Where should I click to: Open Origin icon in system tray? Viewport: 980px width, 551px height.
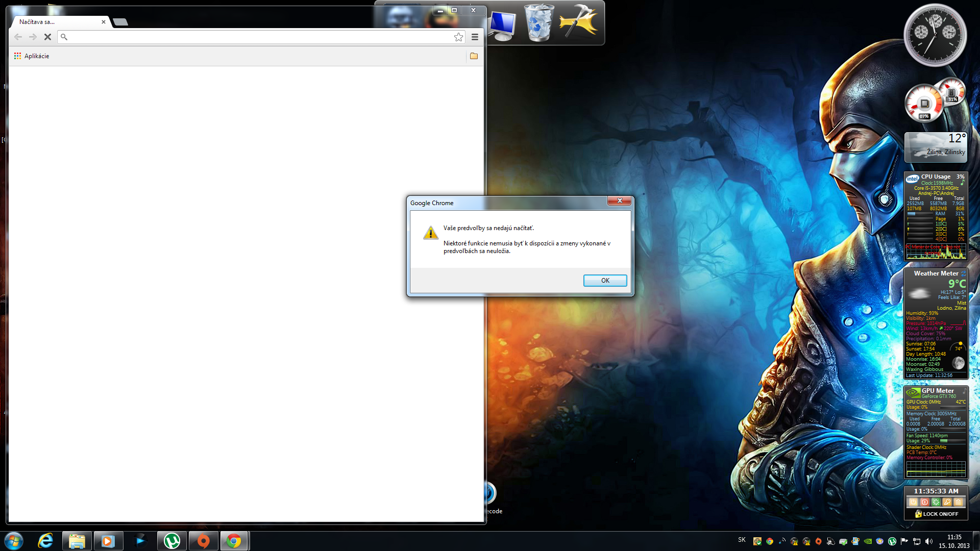[x=818, y=541]
